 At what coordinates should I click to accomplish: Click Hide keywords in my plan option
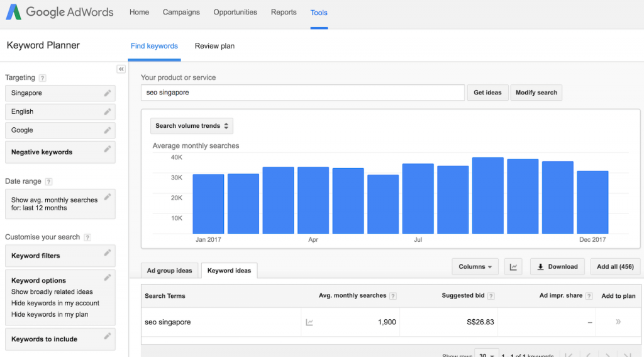pyautogui.click(x=50, y=315)
